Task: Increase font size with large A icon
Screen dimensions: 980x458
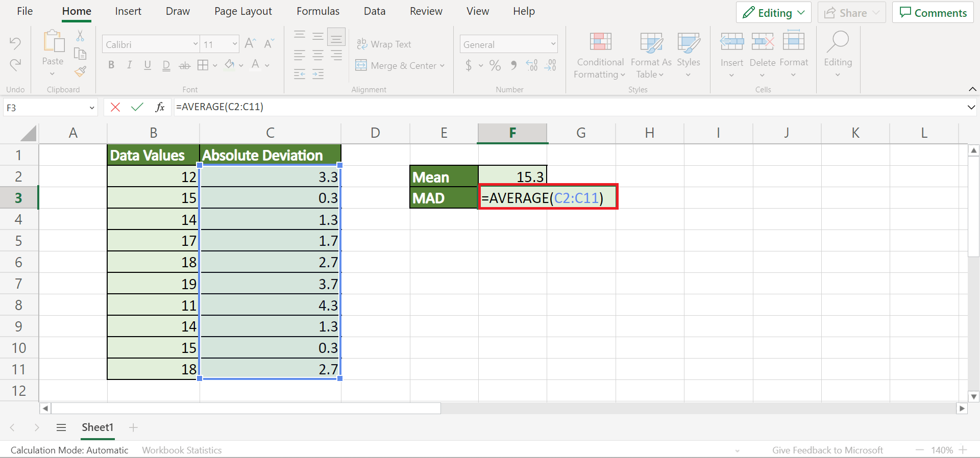Action: pyautogui.click(x=250, y=44)
